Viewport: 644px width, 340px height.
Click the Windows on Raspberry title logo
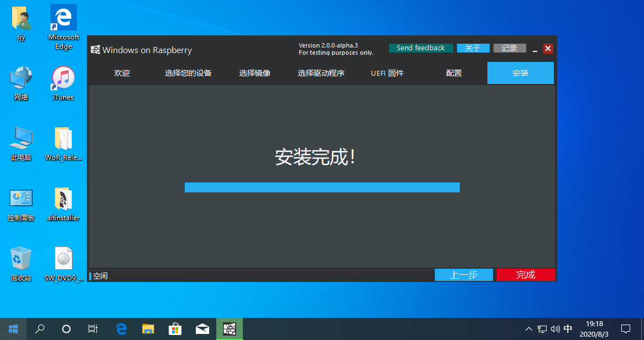[x=95, y=50]
